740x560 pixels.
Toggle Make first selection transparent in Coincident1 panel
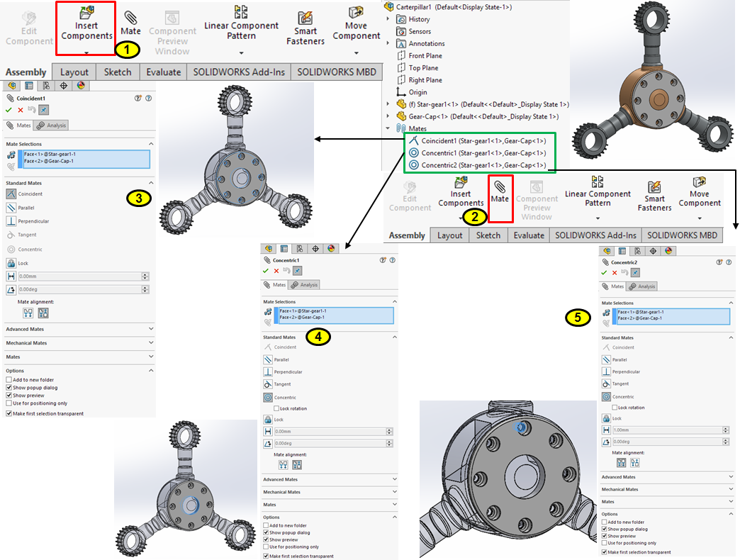pyautogui.click(x=9, y=413)
